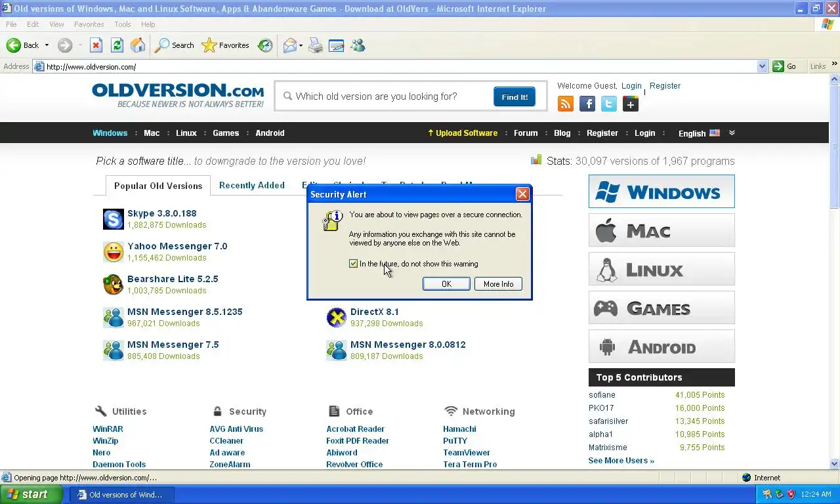Click the Mail envelope toolbar icon
Image resolution: width=840 pixels, height=504 pixels.
click(x=289, y=45)
